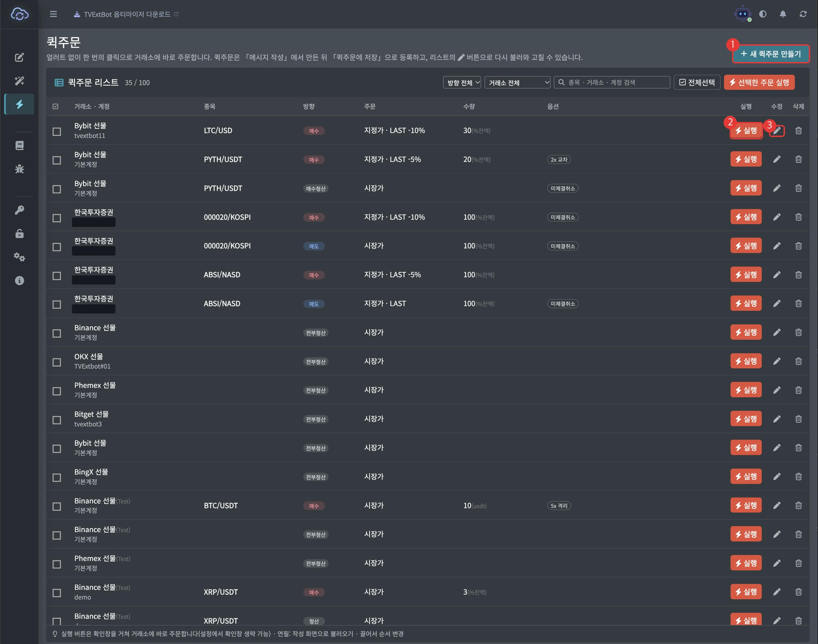Open the magic wand sidebar icon
Screen dimensions: 818x644
click(x=19, y=81)
